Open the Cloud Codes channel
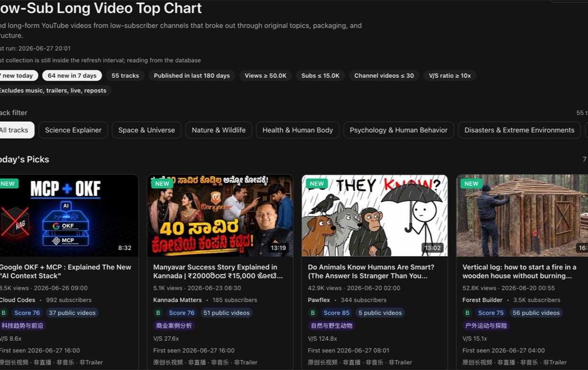Image resolution: width=588 pixels, height=370 pixels. [x=17, y=300]
